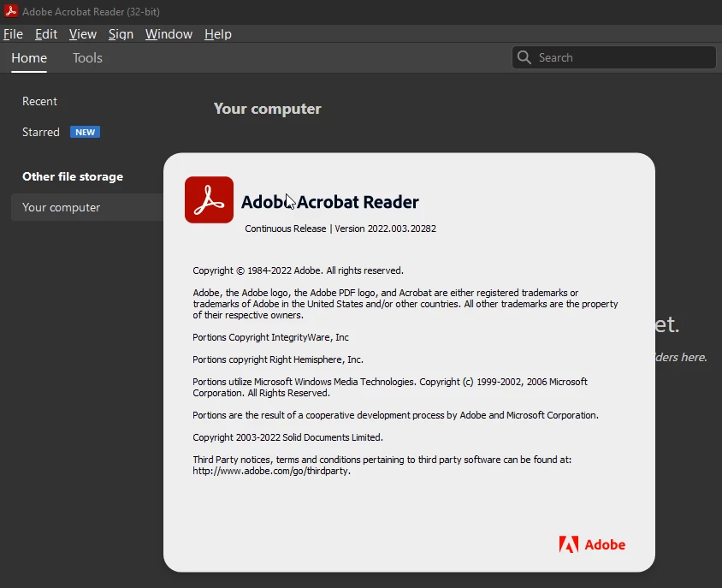
Task: Click the Copyright 1984-2022 Adobe line
Action: click(x=298, y=270)
